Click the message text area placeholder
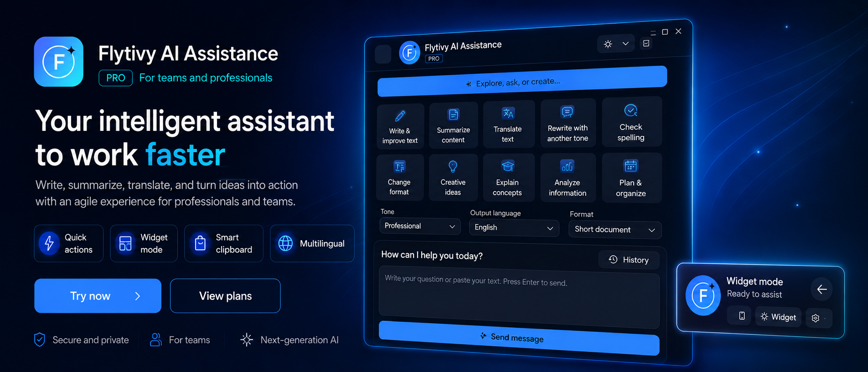This screenshot has width=868, height=372. pos(519,298)
